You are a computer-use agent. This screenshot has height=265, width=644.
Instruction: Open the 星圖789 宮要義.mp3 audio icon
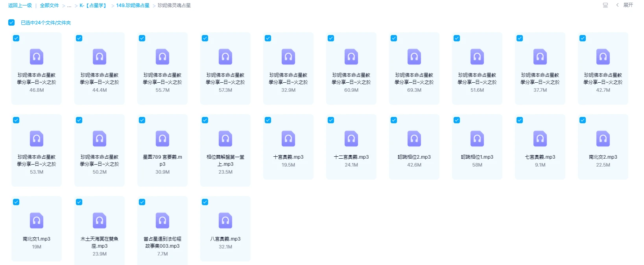162,139
